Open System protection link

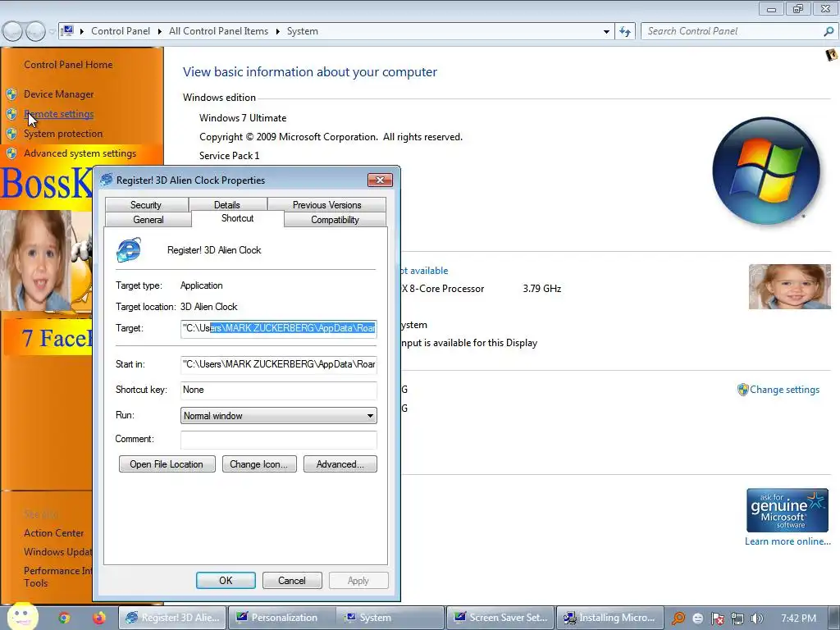tap(62, 134)
